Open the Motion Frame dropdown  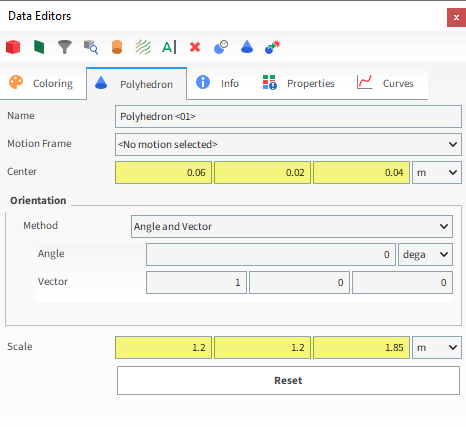(x=288, y=144)
